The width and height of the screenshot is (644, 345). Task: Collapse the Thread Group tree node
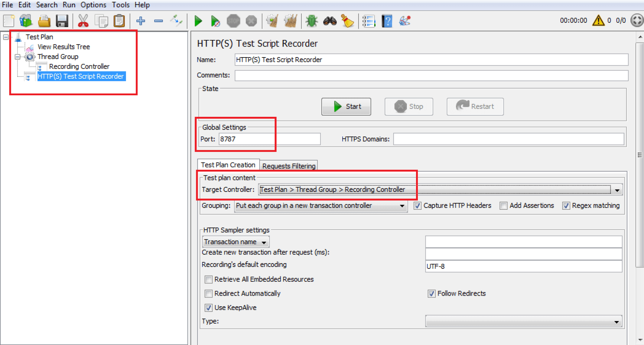(18, 57)
